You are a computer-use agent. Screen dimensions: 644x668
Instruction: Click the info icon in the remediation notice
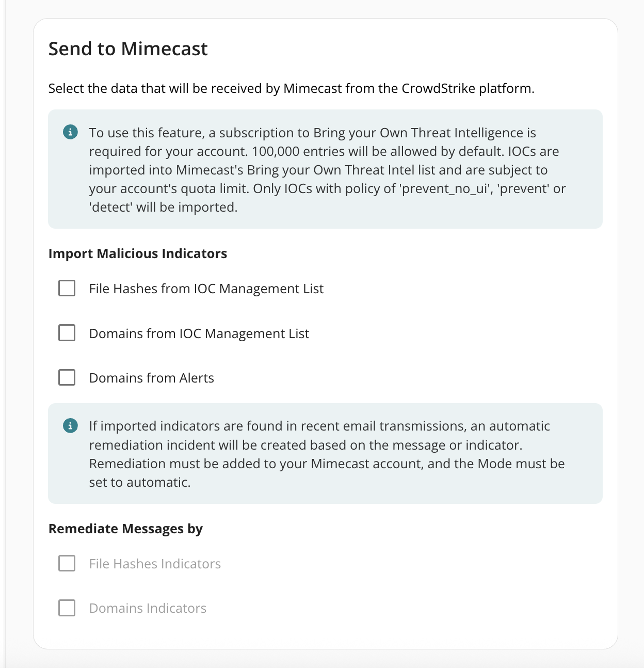point(70,426)
